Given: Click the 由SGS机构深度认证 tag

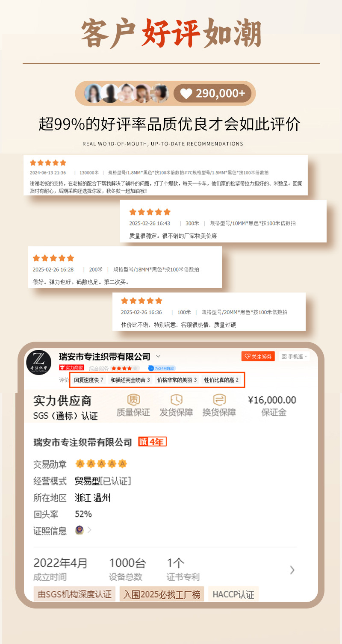Looking at the screenshot, I should coord(74,594).
